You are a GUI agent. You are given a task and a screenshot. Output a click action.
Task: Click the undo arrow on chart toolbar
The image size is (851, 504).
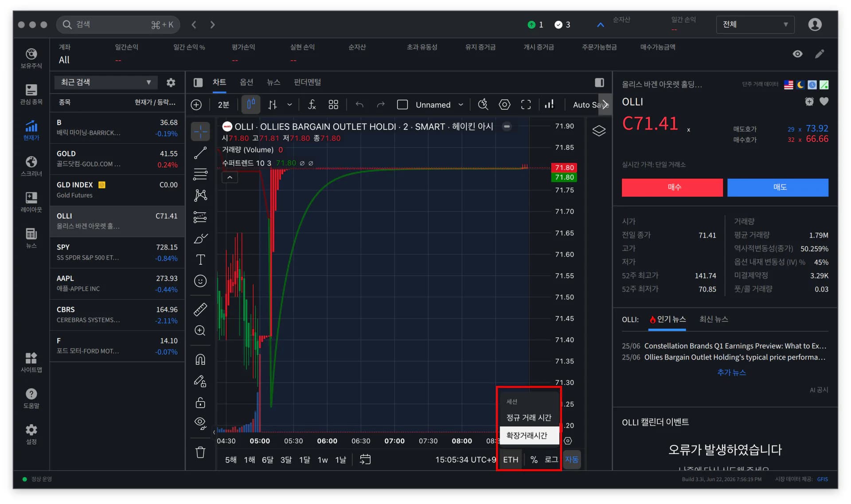359,105
